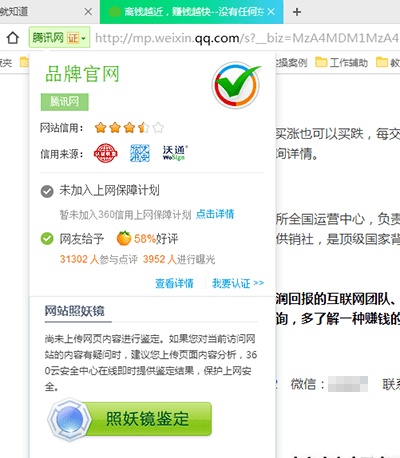Close the active green browser tab
The height and width of the screenshot is (458, 400).
(x=271, y=12)
